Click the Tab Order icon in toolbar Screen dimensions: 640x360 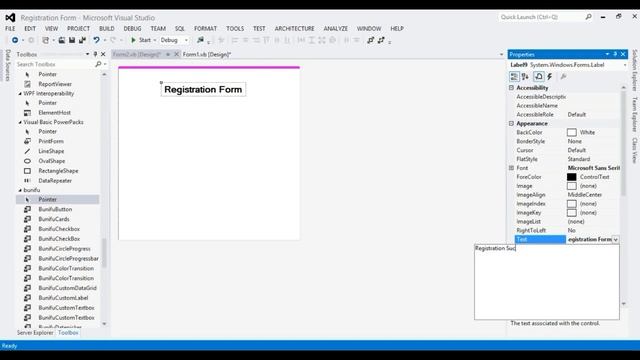(371, 40)
